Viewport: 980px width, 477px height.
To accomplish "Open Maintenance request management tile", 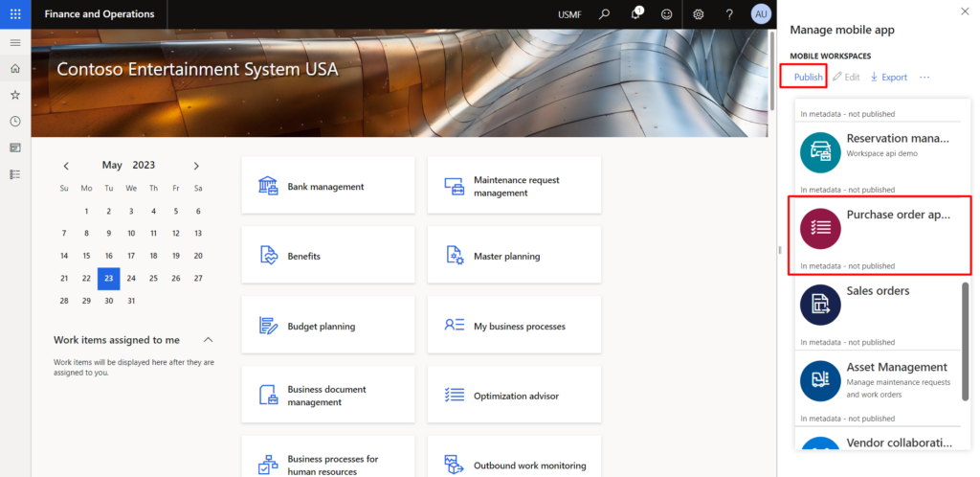I will [x=514, y=186].
